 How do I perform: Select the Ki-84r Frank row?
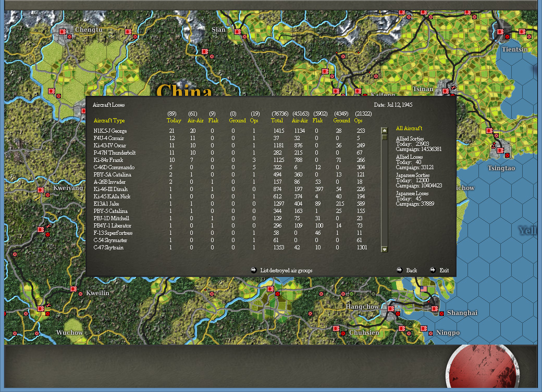click(x=230, y=160)
